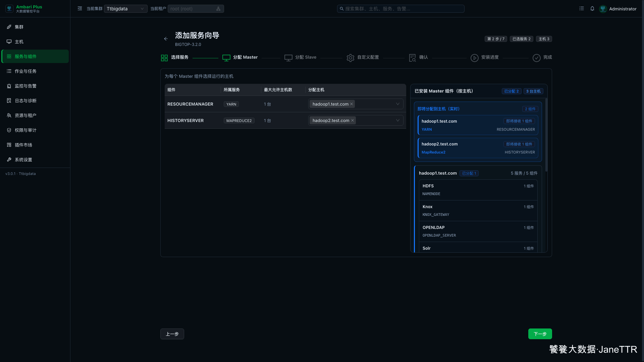Click the 完成 check-circle icon

click(537, 58)
